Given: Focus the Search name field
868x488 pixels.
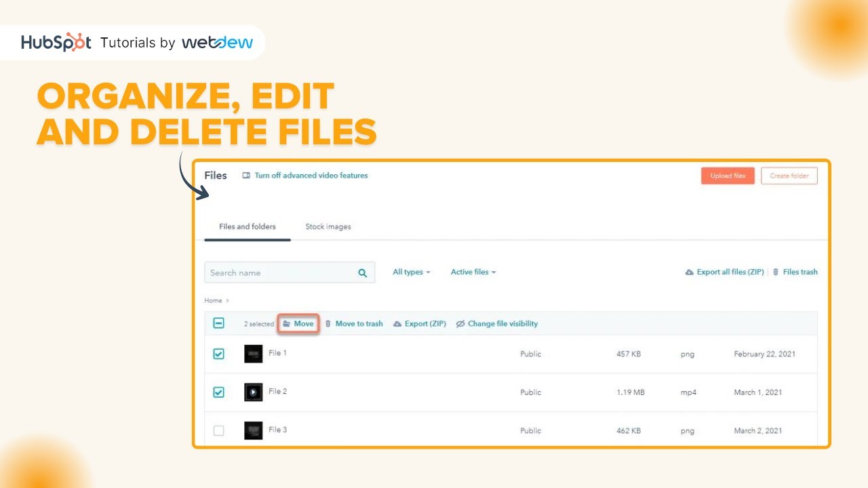Looking at the screenshot, I should [x=290, y=272].
